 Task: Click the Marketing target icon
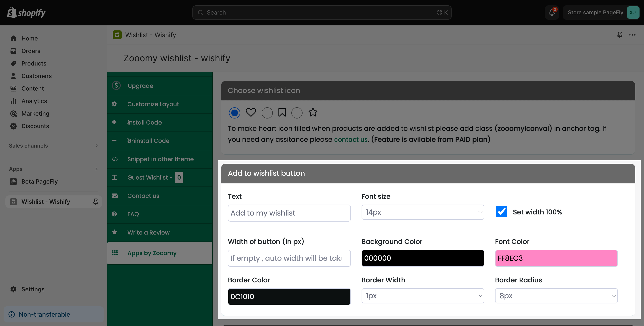coord(13,114)
